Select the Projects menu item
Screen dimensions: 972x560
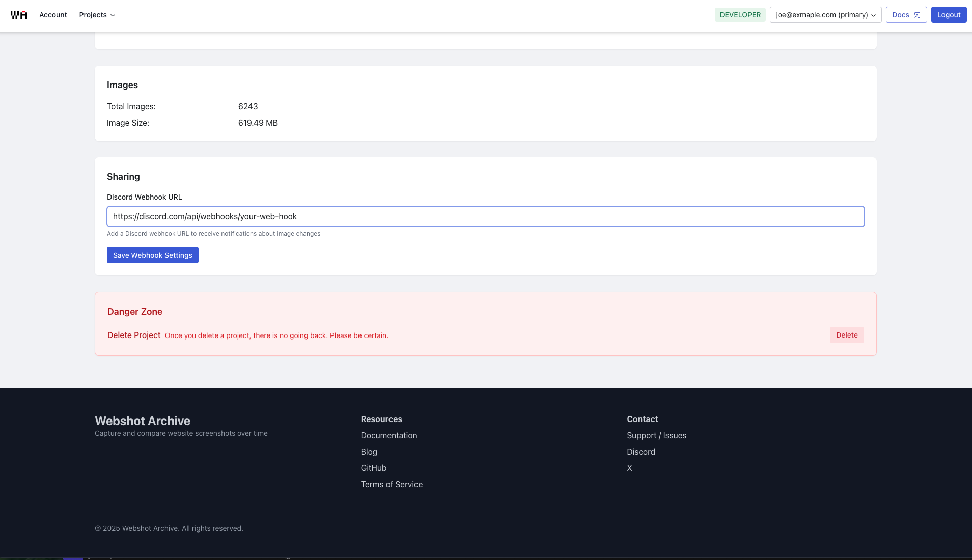tap(93, 15)
